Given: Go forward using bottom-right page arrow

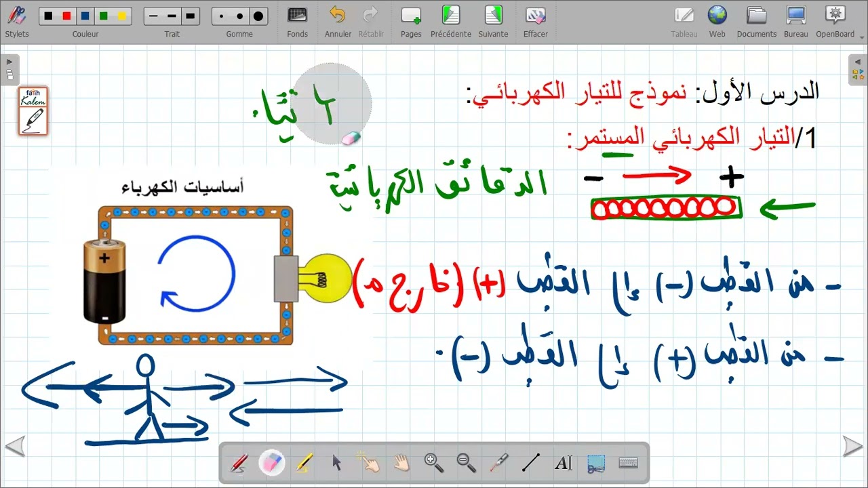Looking at the screenshot, I should [x=852, y=446].
